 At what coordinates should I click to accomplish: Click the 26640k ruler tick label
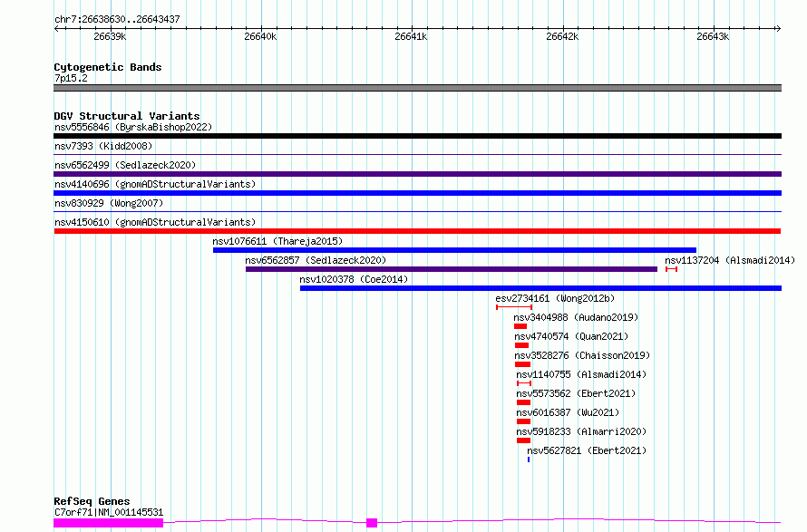point(260,36)
